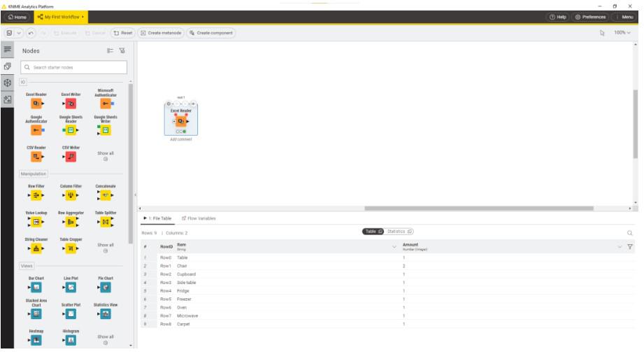This screenshot has width=644, height=352.
Task: Pick the Table Cropper node
Action: (71, 248)
